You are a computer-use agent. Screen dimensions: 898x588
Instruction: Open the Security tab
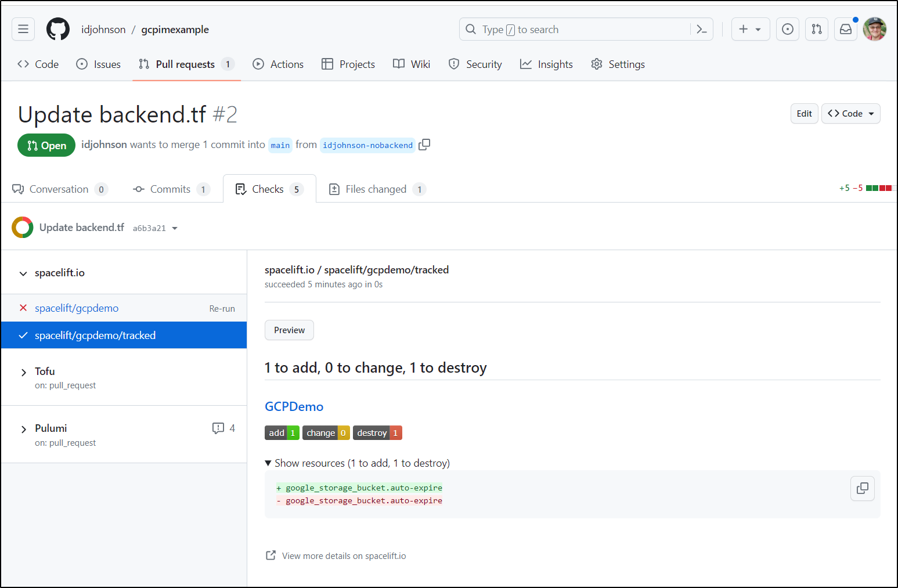click(475, 64)
